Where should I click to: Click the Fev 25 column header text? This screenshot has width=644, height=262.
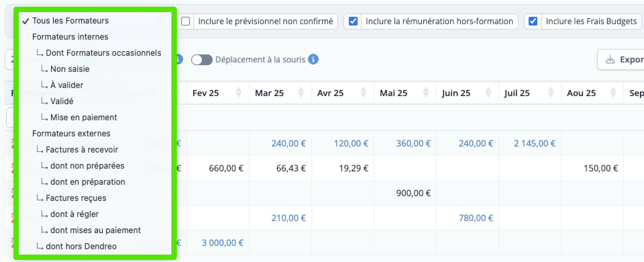pyautogui.click(x=206, y=93)
